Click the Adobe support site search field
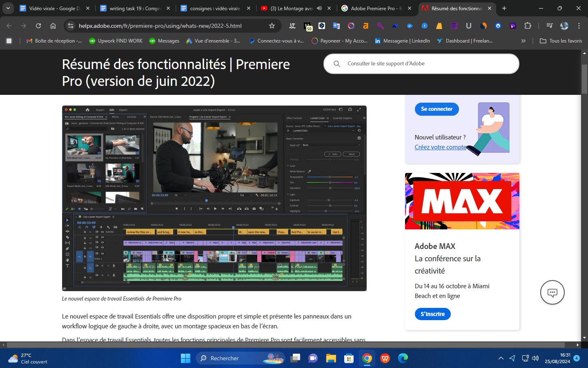588x368 pixels. (x=421, y=64)
